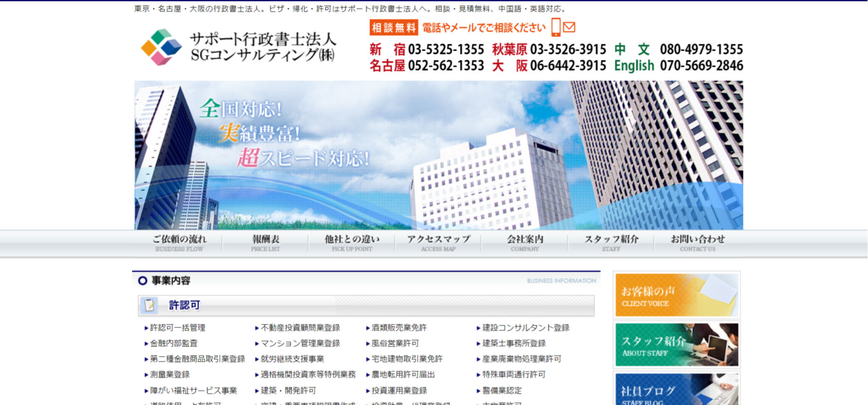
Task: Click the company logo cube icon
Action: pyautogui.click(x=161, y=47)
